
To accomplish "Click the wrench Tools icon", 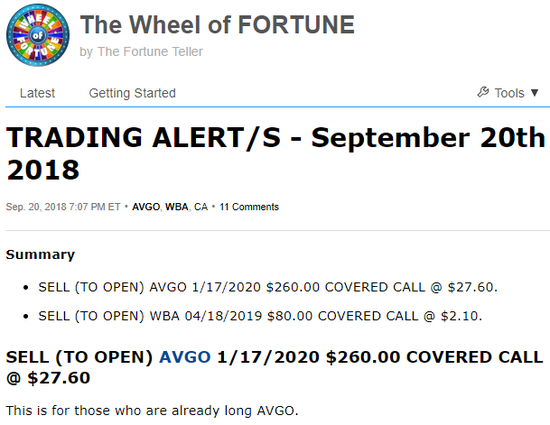I will tap(483, 92).
